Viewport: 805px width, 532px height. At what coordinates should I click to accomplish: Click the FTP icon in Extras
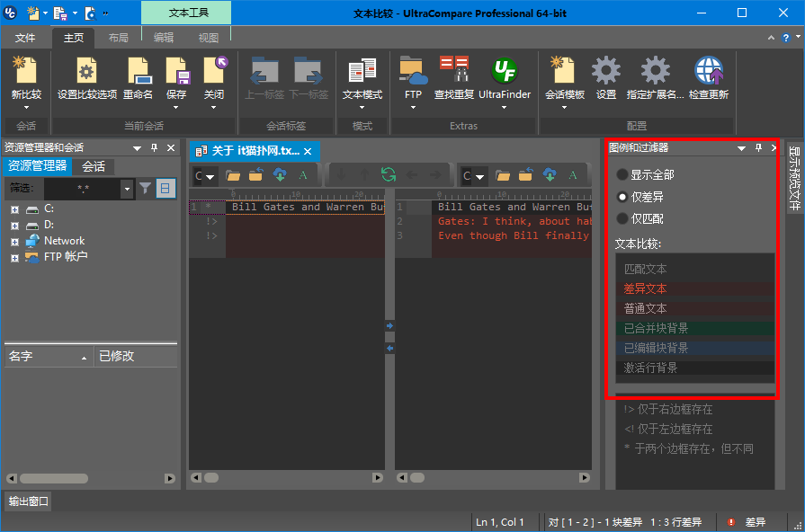pyautogui.click(x=413, y=71)
